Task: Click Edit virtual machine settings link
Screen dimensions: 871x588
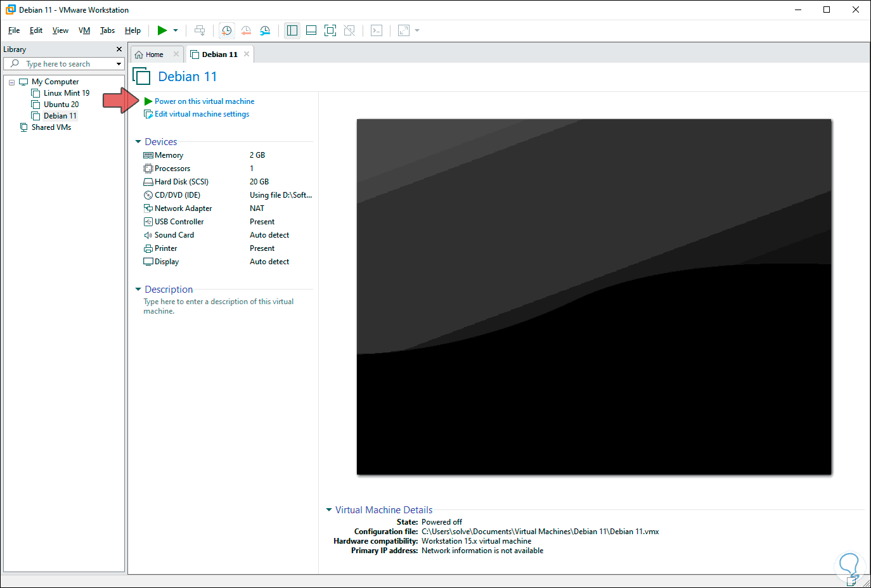Action: pos(202,114)
